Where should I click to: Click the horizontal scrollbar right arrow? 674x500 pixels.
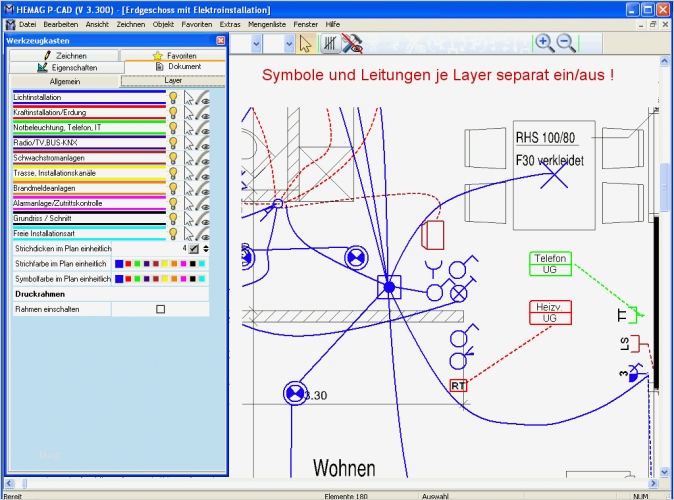pyautogui.click(x=653, y=484)
